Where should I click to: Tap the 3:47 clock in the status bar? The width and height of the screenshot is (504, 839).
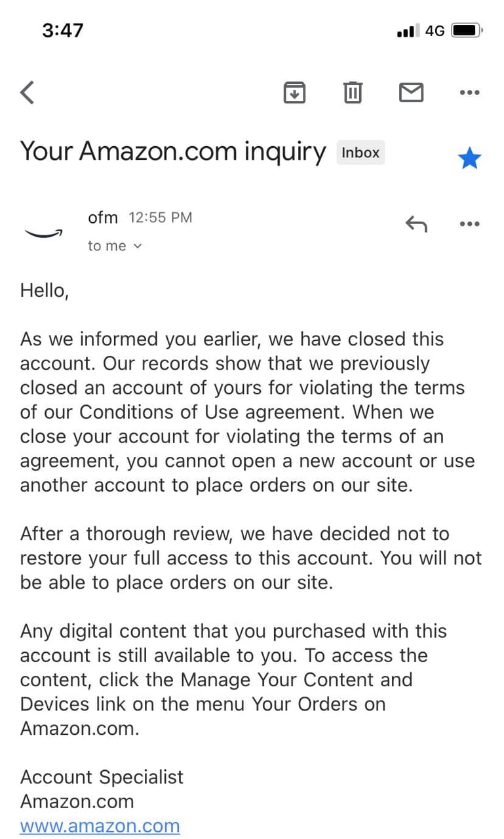tap(63, 30)
